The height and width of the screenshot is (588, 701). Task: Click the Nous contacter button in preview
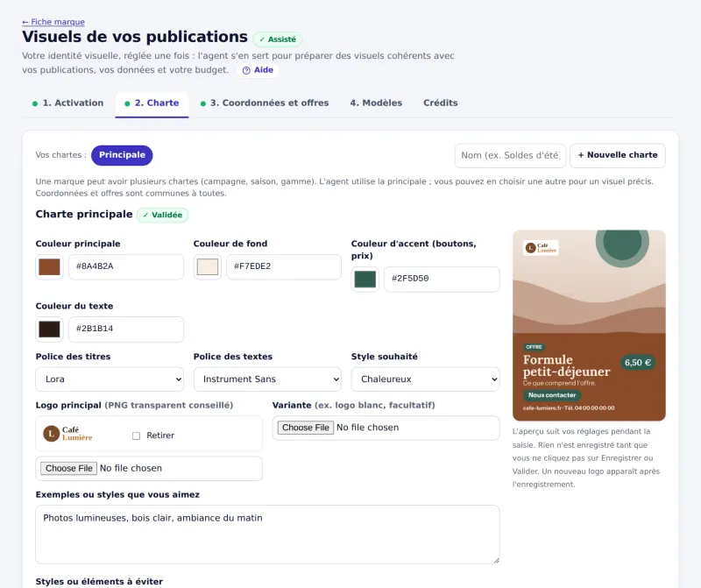pos(552,395)
